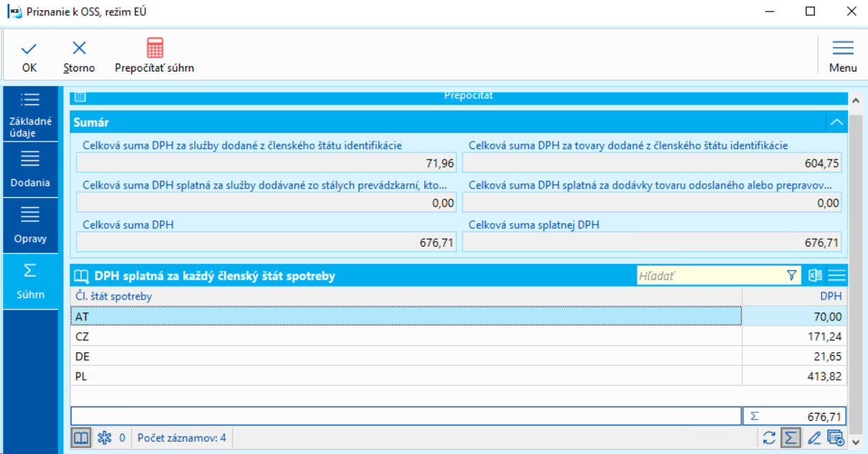Click the goods VAT field 604,75
The width and height of the screenshot is (868, 454).
point(652,163)
